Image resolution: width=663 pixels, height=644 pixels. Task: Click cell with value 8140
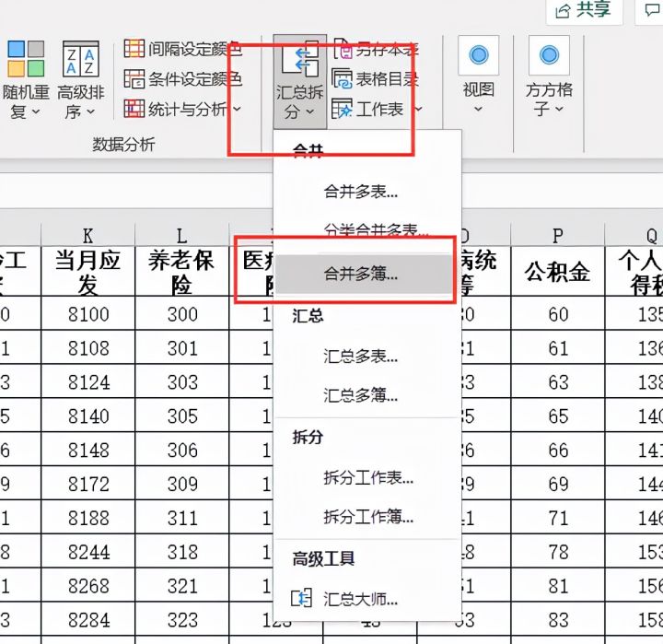coord(88,416)
